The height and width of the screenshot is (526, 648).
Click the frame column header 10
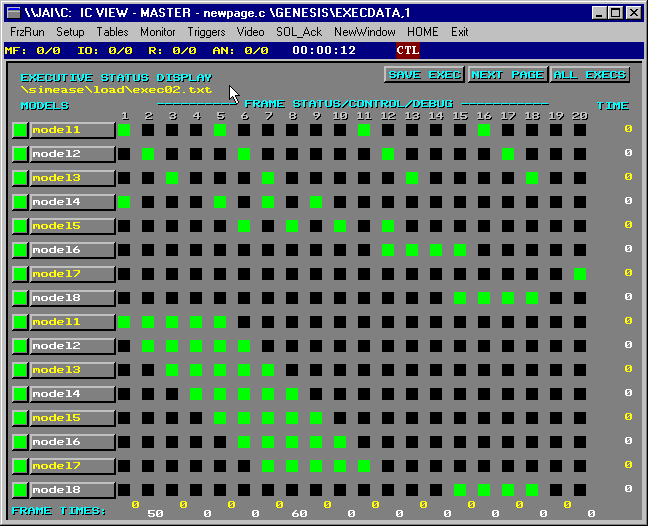click(x=341, y=116)
